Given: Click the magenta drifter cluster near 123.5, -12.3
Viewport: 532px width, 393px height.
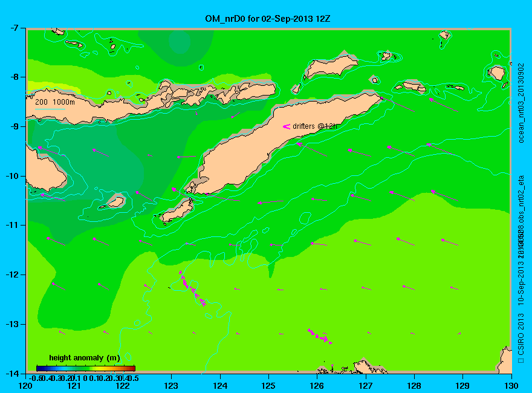Looking at the screenshot, I should click(x=192, y=288).
